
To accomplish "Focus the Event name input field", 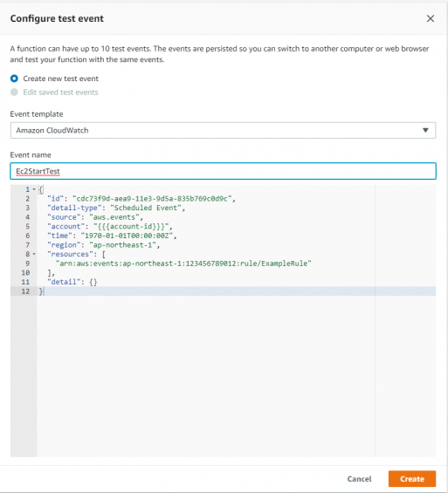I will (x=223, y=171).
